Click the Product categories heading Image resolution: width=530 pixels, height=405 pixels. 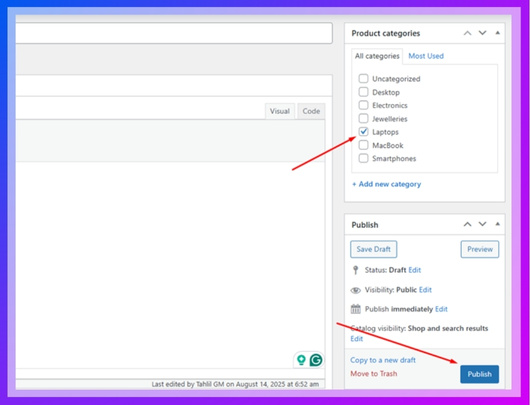coord(386,33)
